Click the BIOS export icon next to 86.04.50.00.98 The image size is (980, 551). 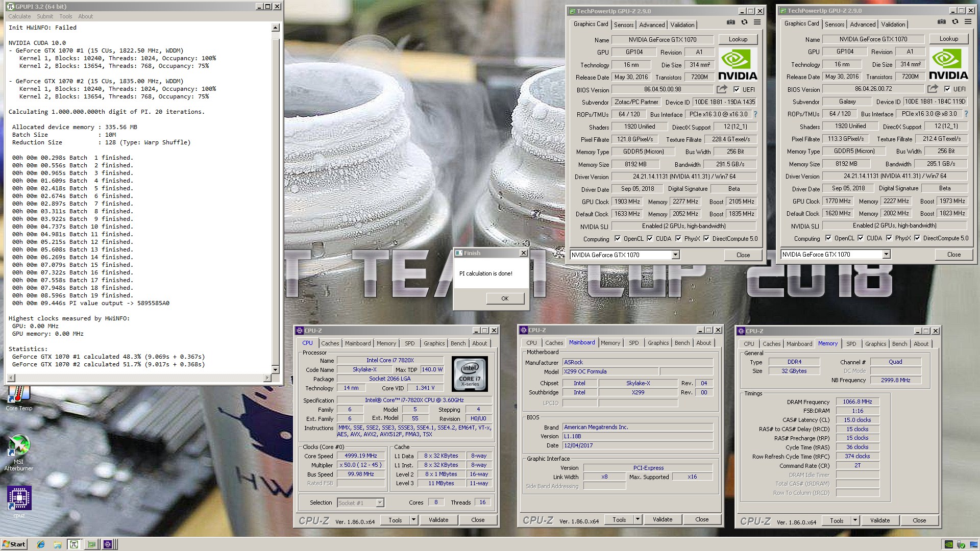[722, 89]
